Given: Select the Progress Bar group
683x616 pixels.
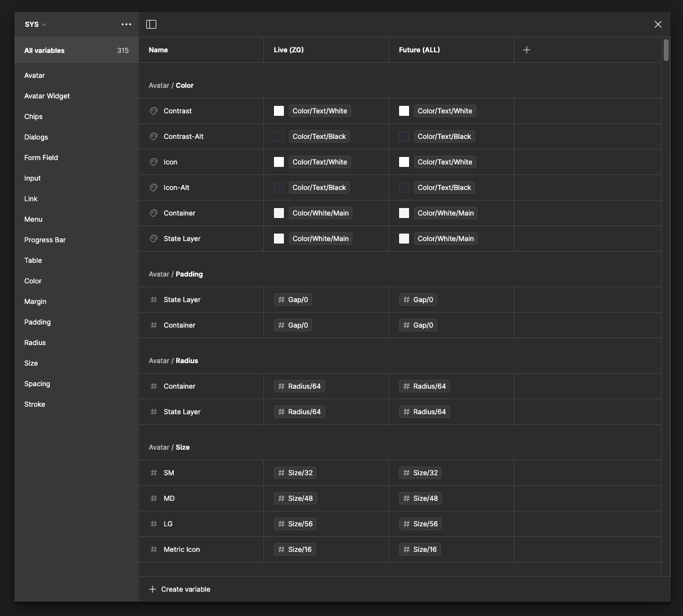Looking at the screenshot, I should coord(45,240).
